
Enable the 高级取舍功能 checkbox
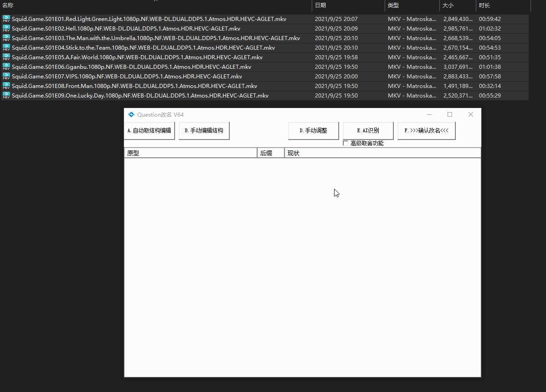pos(345,143)
